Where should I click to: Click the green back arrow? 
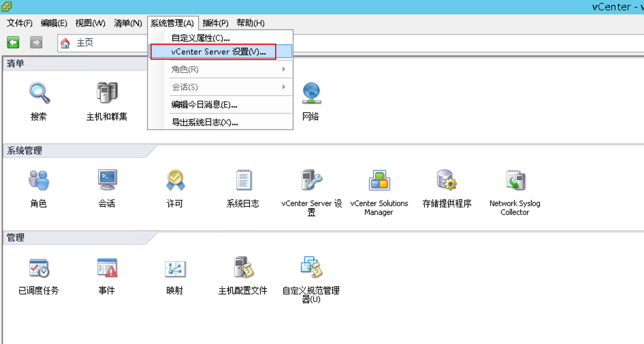13,42
